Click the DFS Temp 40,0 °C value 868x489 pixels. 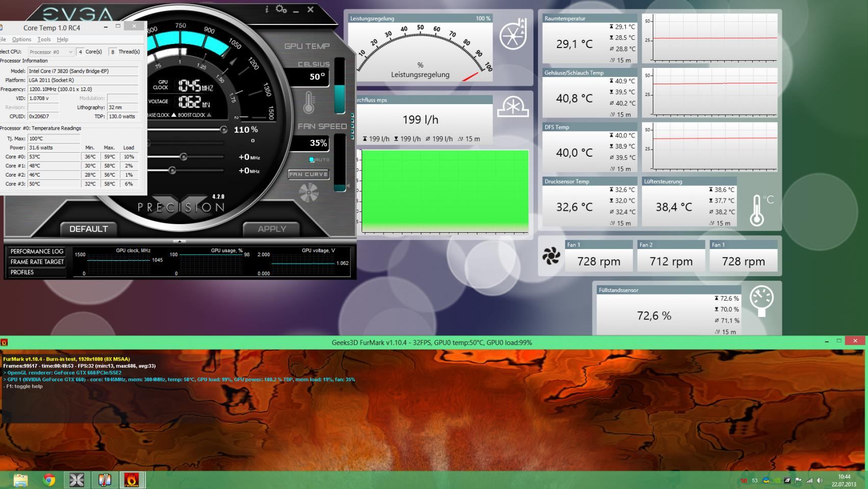(x=574, y=153)
